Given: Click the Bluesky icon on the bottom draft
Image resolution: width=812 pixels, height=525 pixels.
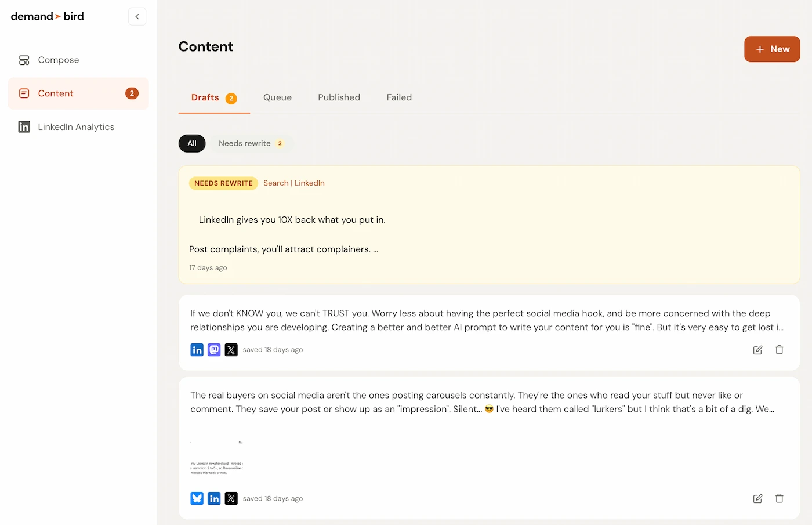Looking at the screenshot, I should click(x=197, y=498).
